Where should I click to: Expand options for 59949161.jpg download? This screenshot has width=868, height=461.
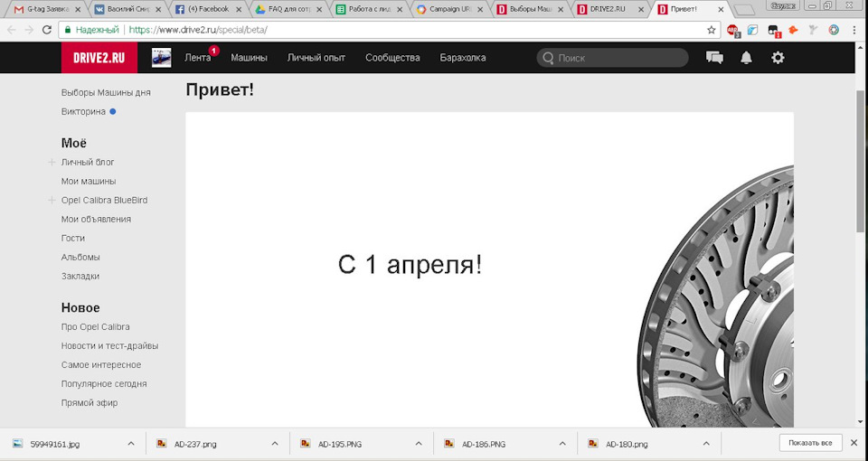pyautogui.click(x=130, y=444)
